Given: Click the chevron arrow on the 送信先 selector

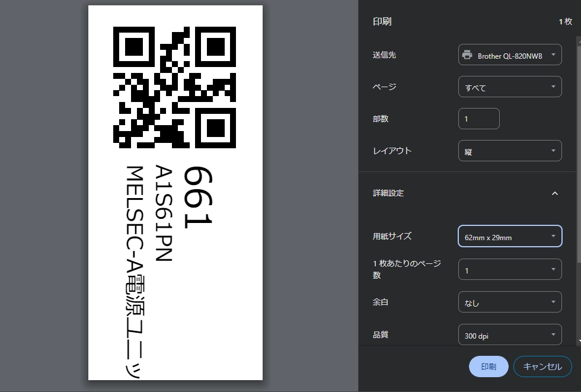Looking at the screenshot, I should (553, 55).
